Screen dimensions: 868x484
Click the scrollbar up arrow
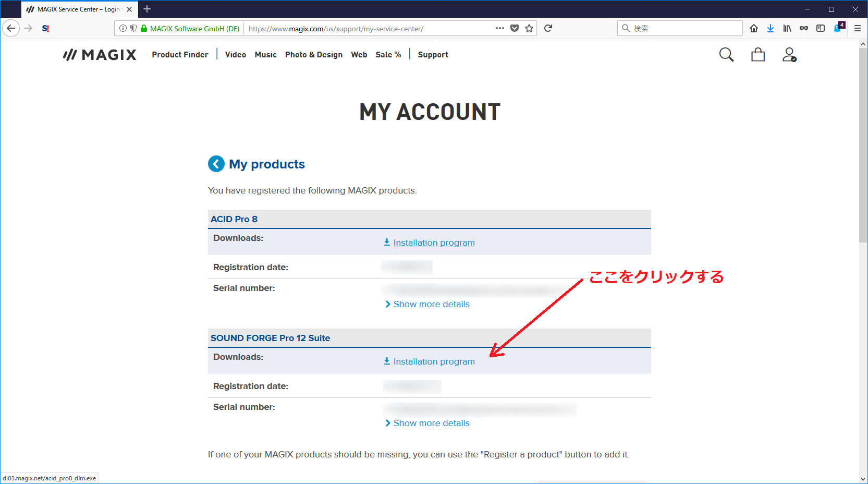863,44
